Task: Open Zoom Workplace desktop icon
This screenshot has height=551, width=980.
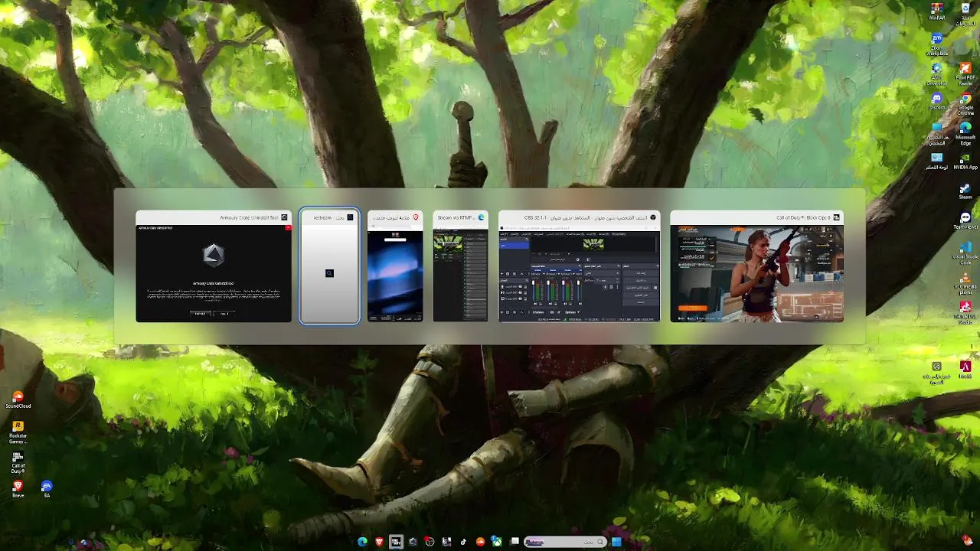Action: click(936, 44)
